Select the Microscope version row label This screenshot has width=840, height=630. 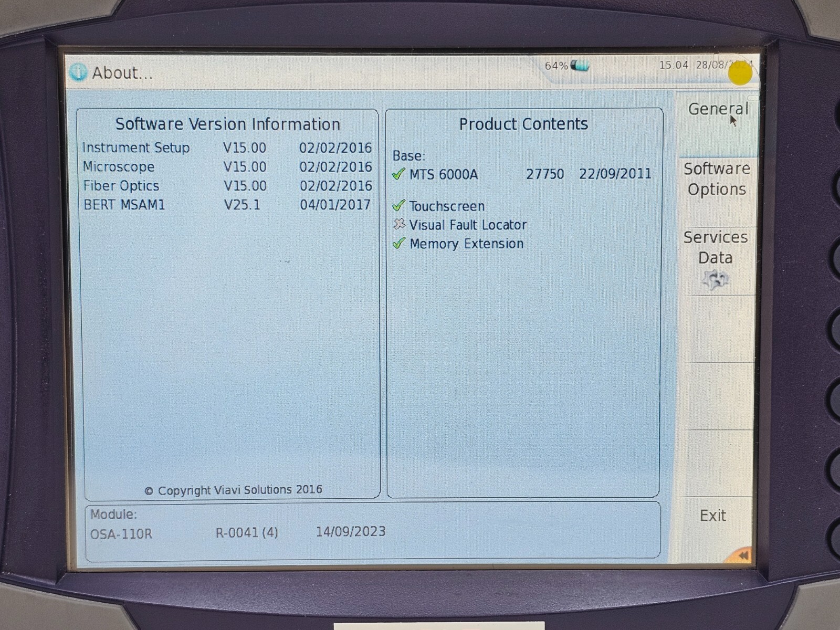tap(119, 167)
